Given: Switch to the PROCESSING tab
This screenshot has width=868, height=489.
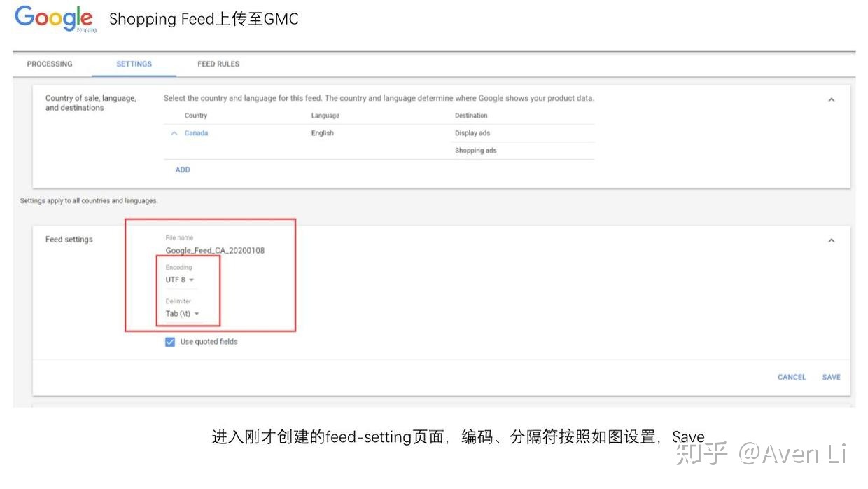Looking at the screenshot, I should click(x=50, y=64).
